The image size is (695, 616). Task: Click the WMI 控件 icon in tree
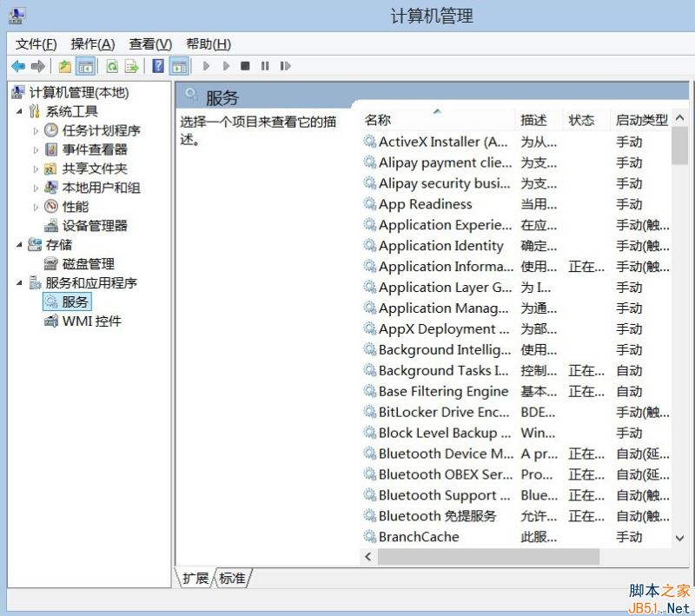pos(51,321)
